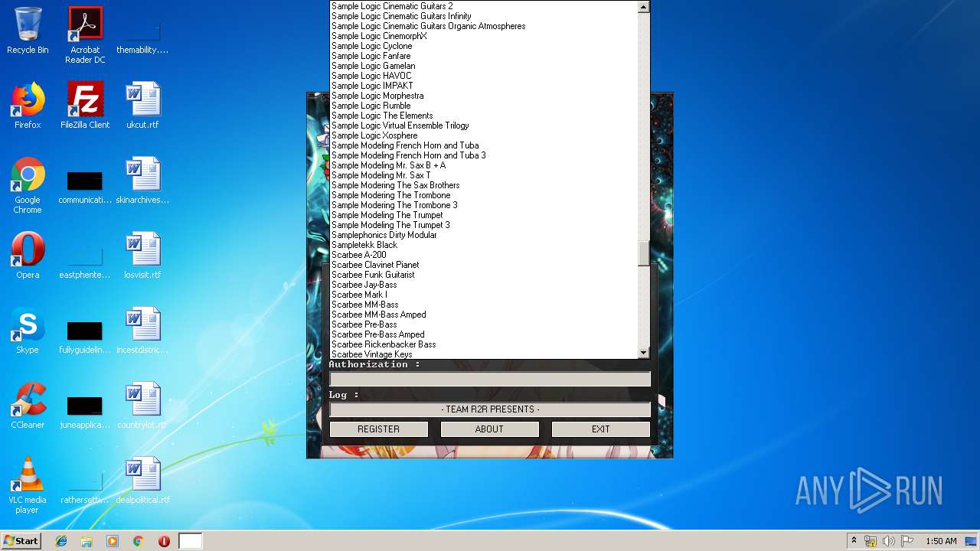The image size is (980, 551).
Task: Click the Authorization input field
Action: [490, 379]
